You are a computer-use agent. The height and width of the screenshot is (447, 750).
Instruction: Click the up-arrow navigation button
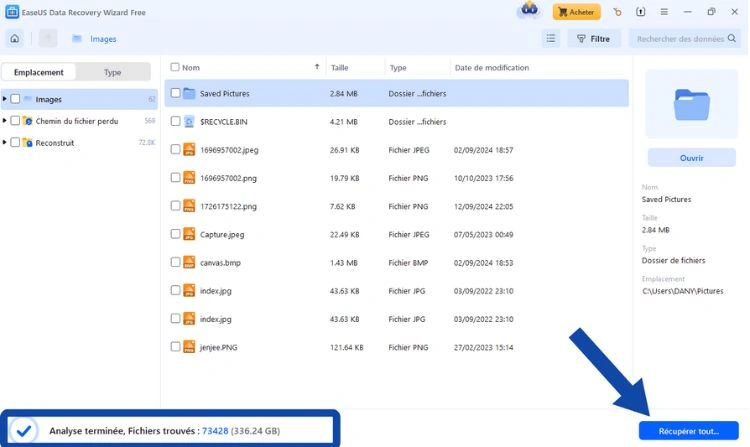click(47, 39)
